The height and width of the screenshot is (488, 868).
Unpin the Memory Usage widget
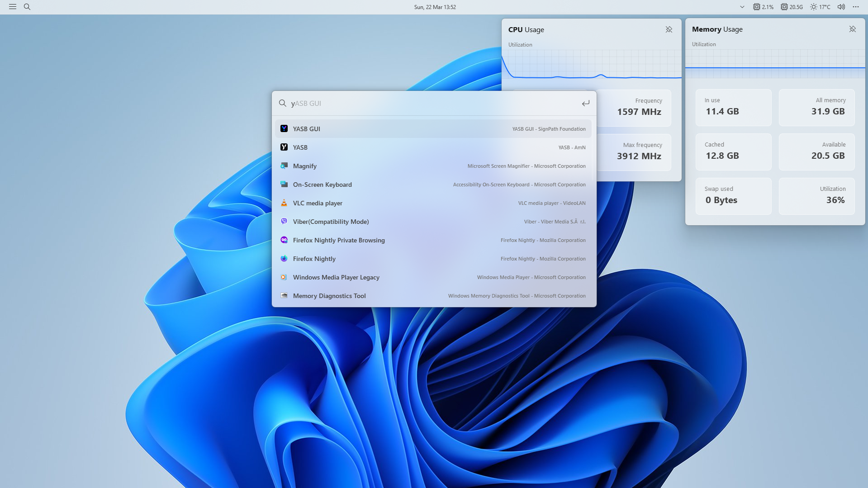click(x=853, y=29)
